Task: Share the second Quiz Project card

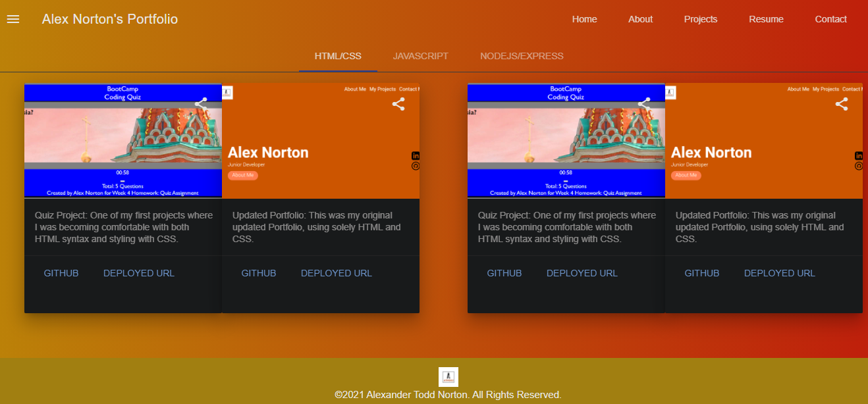Action: pos(644,103)
